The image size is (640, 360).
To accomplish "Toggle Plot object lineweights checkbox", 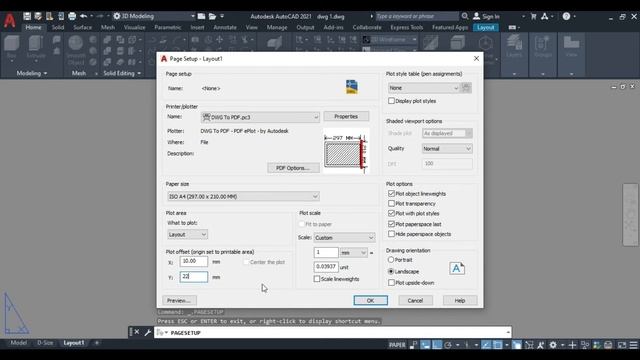I will 391,193.
